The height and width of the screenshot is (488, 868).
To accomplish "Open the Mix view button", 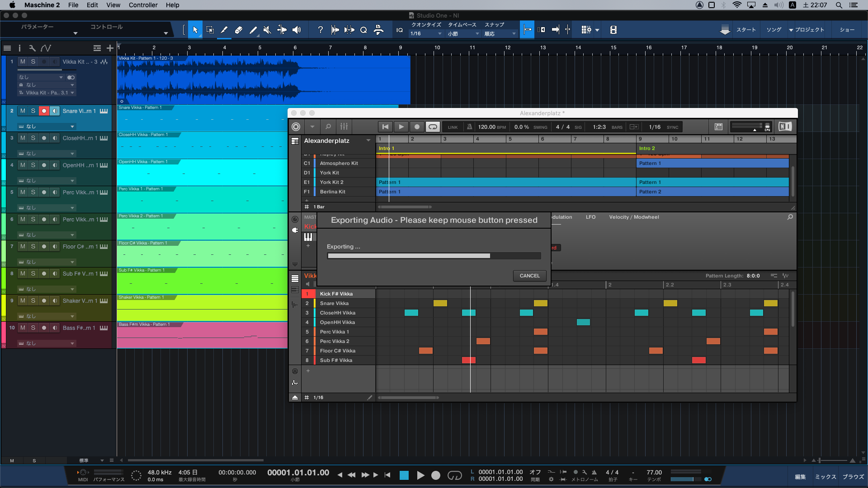I will 826,477.
